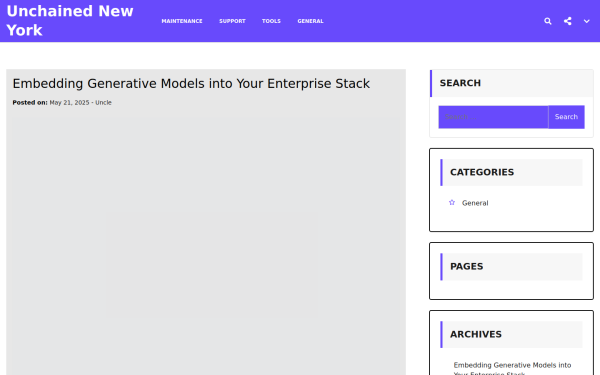Click the post featured image placeholder

(212, 264)
